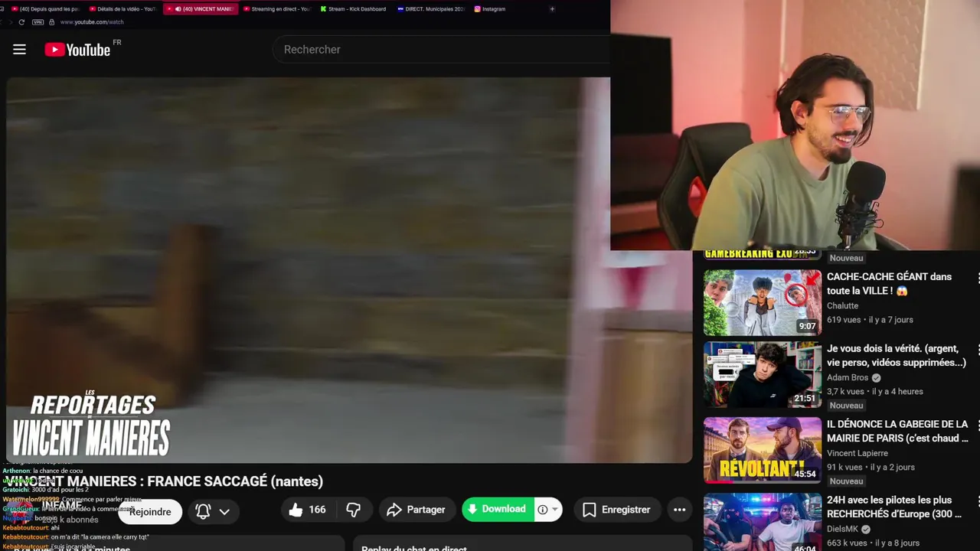Open the Vincent Lapierre channel name

(857, 454)
